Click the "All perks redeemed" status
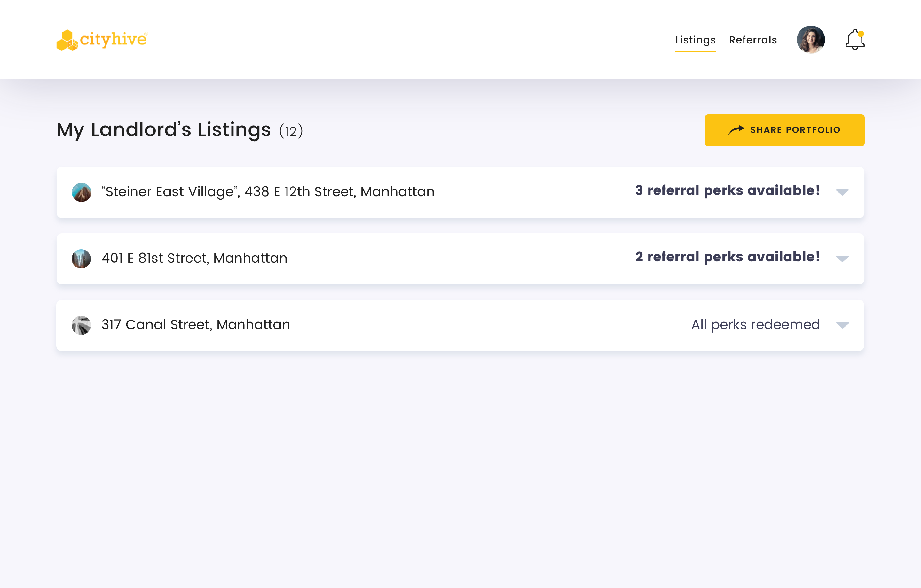The height and width of the screenshot is (588, 921). 755,325
